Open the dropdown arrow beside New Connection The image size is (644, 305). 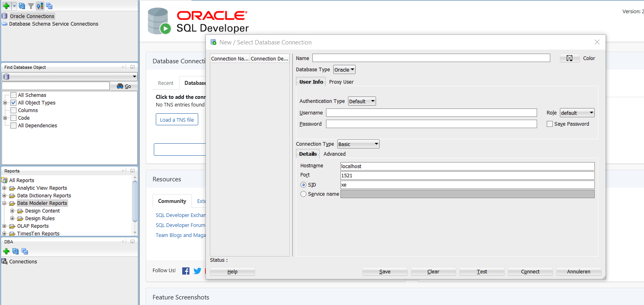click(14, 6)
